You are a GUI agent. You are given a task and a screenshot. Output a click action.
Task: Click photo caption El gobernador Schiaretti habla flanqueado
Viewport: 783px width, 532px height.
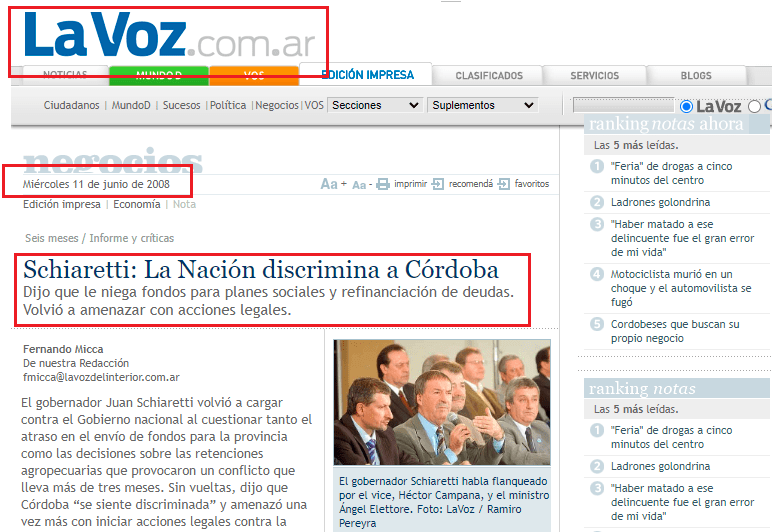443,502
